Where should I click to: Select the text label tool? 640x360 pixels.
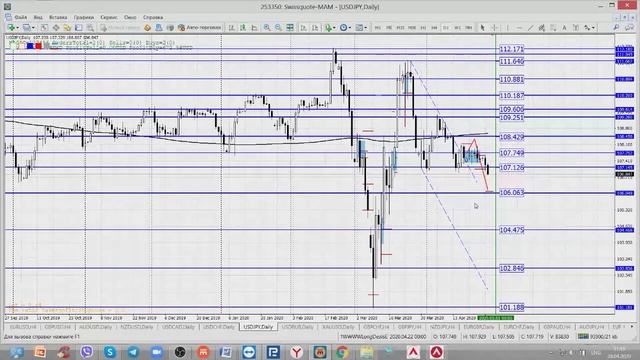576,28
